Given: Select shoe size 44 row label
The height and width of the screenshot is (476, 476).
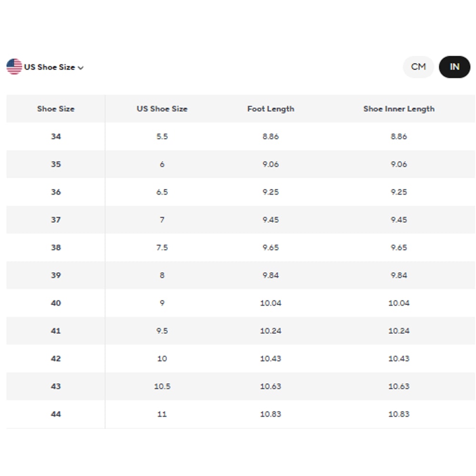Looking at the screenshot, I should 56,414.
